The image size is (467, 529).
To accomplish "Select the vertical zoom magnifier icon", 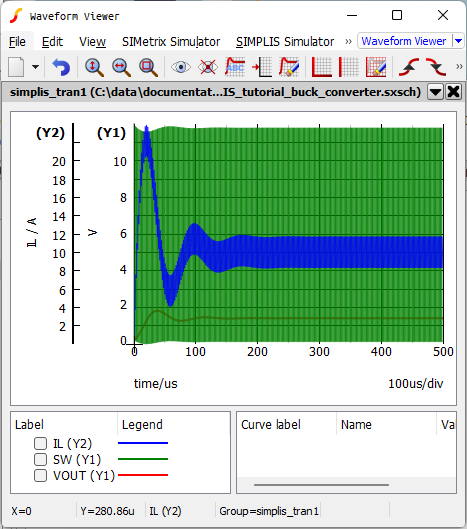I will [94, 67].
